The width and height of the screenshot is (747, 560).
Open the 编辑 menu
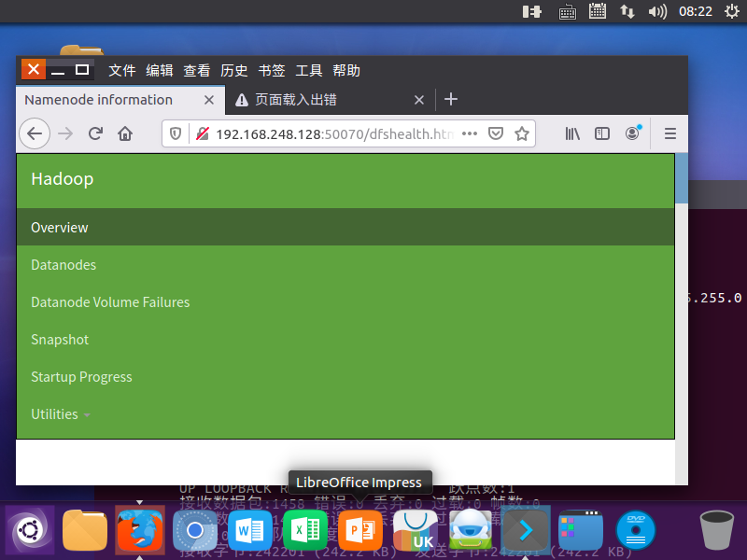tap(160, 71)
